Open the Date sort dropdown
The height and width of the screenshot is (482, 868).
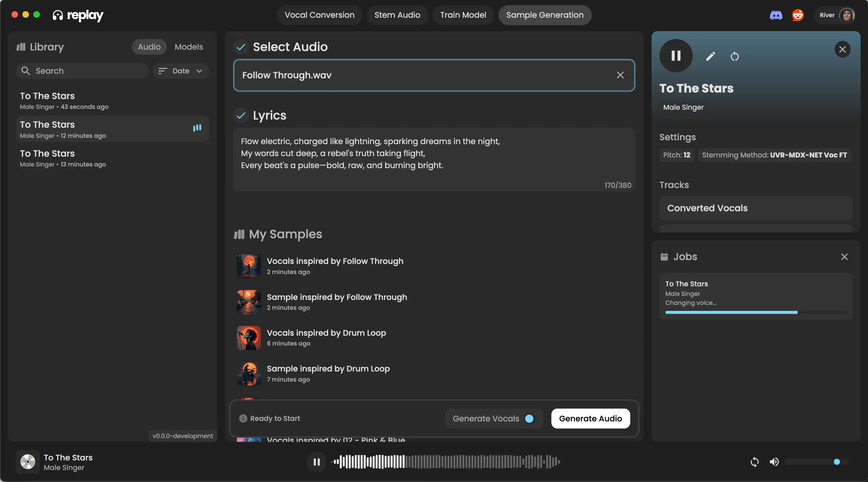181,71
